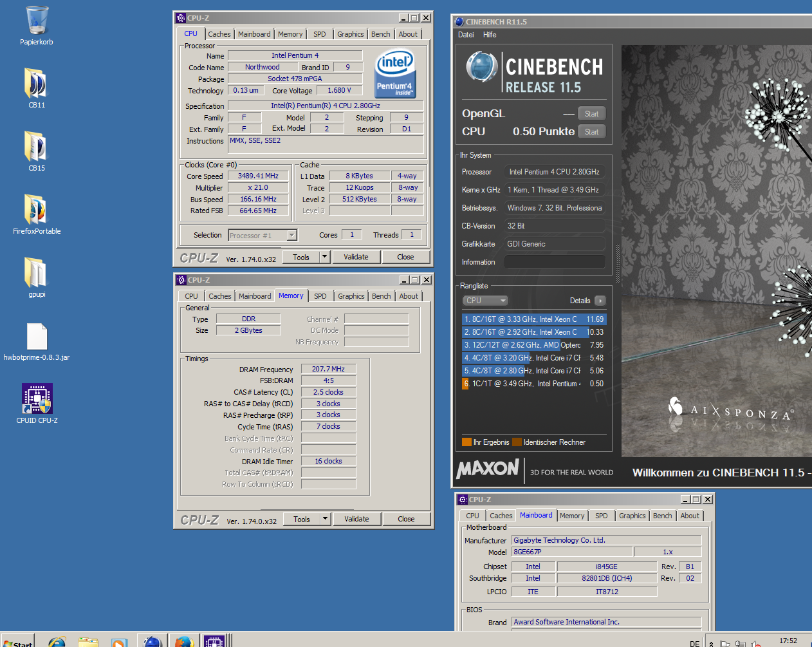The height and width of the screenshot is (647, 812).
Task: Select ranking row 3 AMD Opteron
Action: 534,345
